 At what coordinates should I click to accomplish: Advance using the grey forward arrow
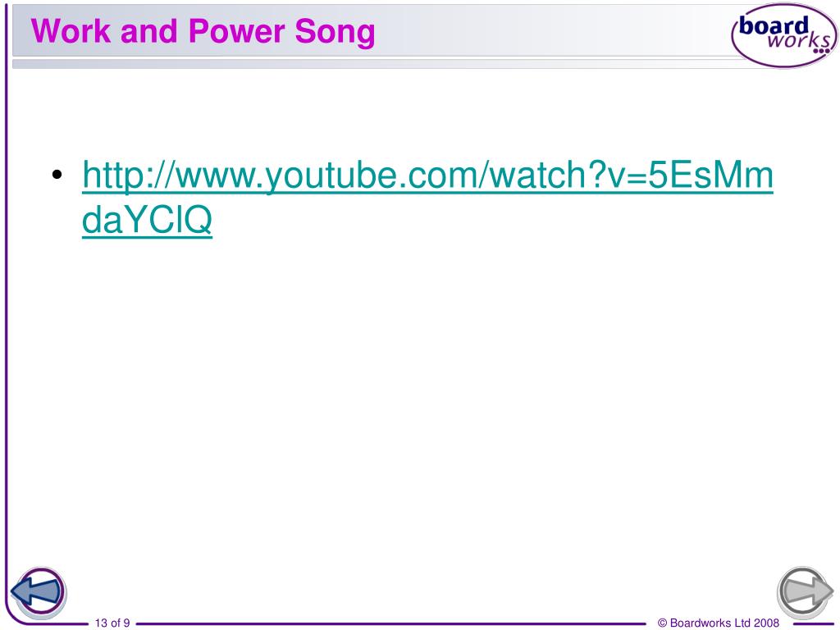806,592
